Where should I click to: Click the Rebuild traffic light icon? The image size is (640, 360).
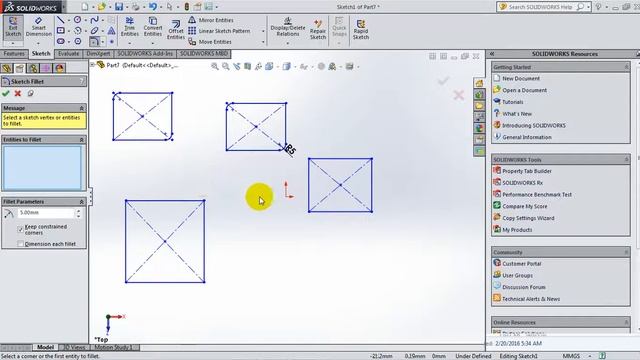[x=187, y=7]
